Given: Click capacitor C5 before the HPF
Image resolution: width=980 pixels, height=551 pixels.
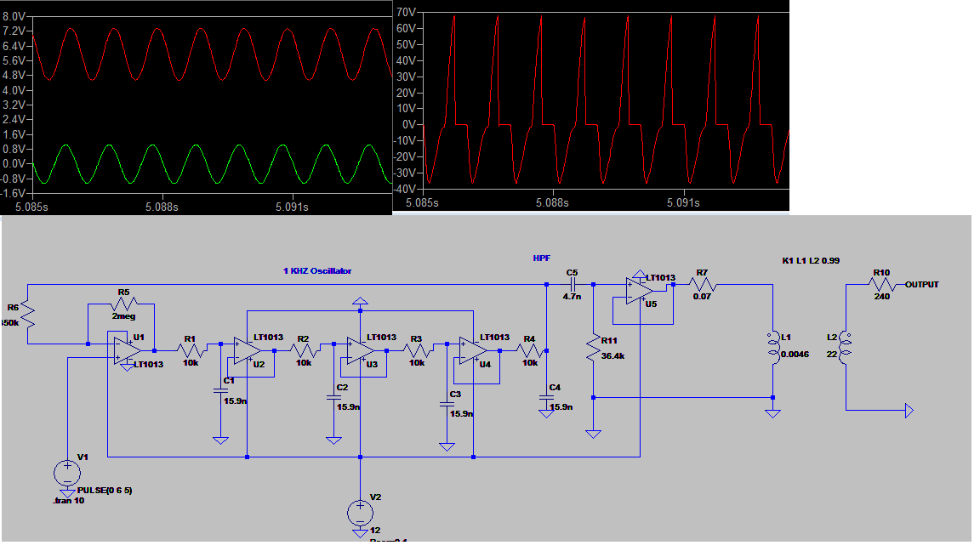Looking at the screenshot, I should click(571, 283).
